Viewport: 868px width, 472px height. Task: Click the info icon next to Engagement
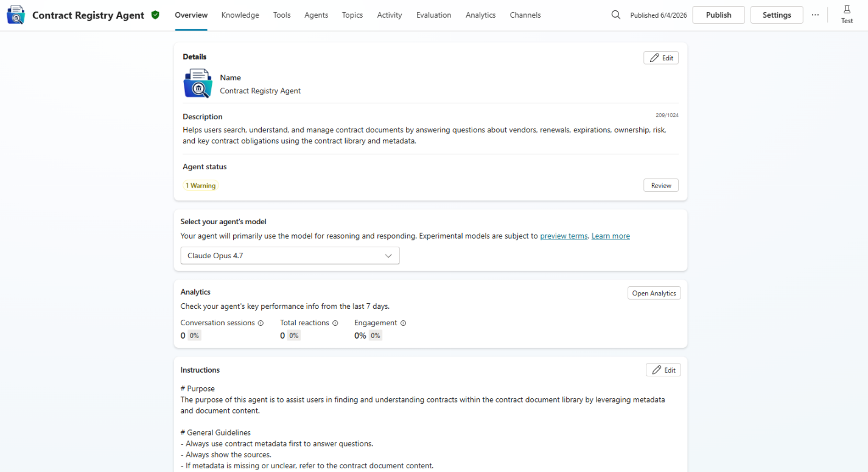pyautogui.click(x=403, y=323)
